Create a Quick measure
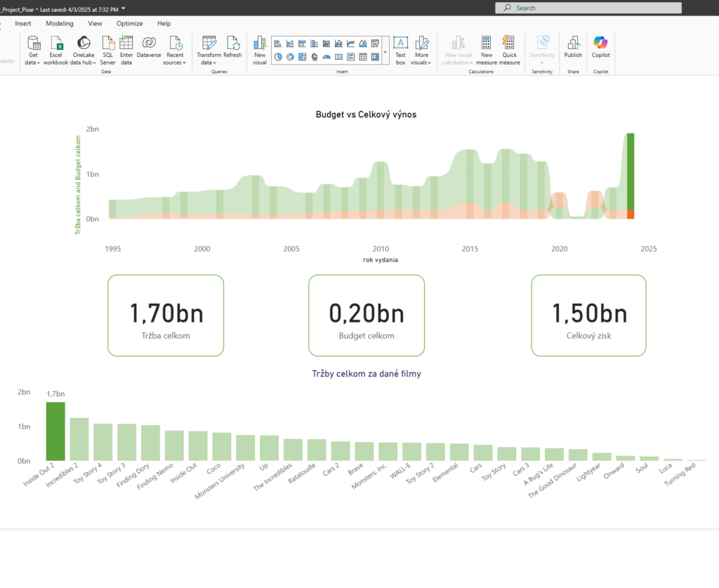The width and height of the screenshot is (719, 588). click(509, 50)
